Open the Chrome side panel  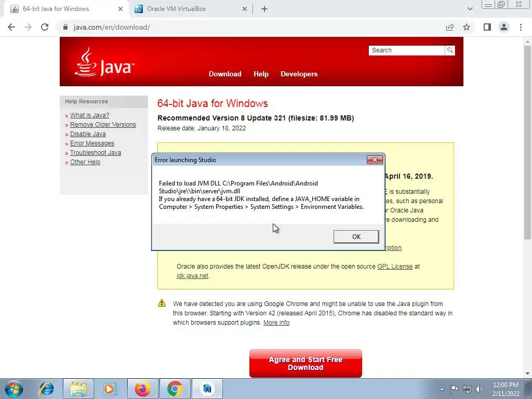pos(487,27)
